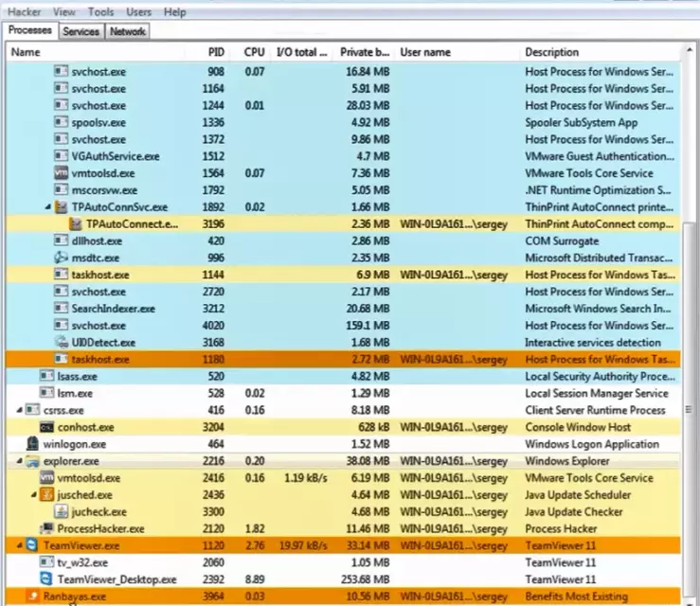Click the csrss.exe icon

[32, 410]
